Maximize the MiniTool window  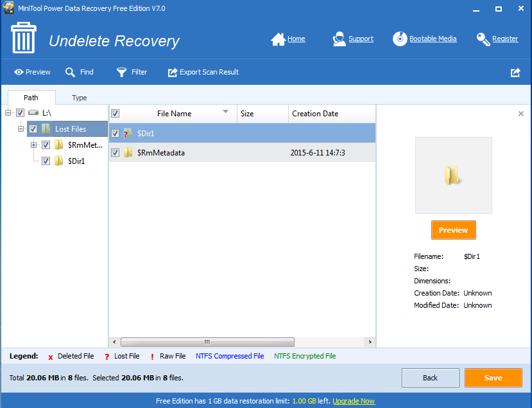pyautogui.click(x=499, y=9)
